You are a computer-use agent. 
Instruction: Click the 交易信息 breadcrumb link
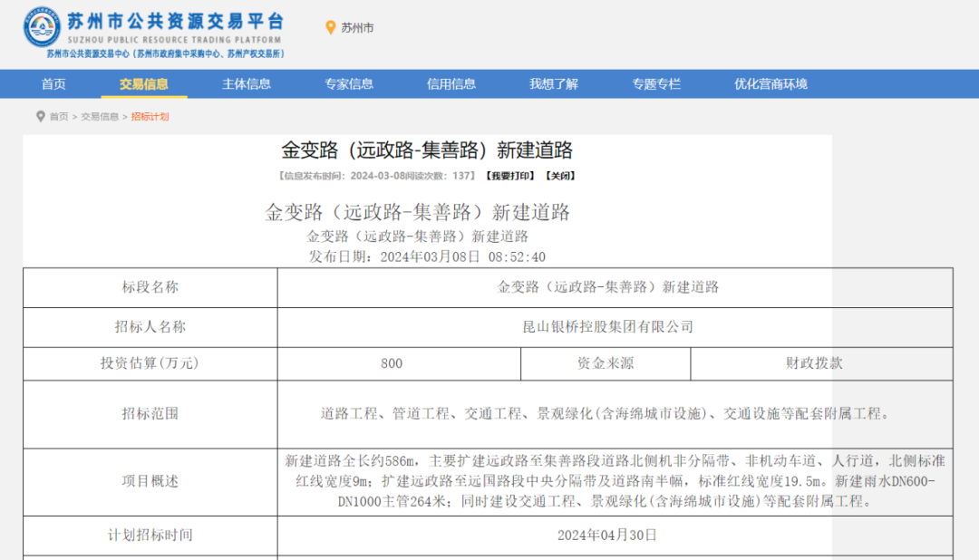point(100,117)
